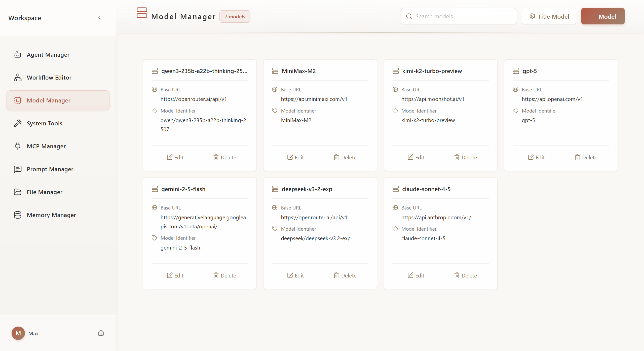Open the Title Model settings button
Image resolution: width=644 pixels, height=351 pixels.
[549, 16]
